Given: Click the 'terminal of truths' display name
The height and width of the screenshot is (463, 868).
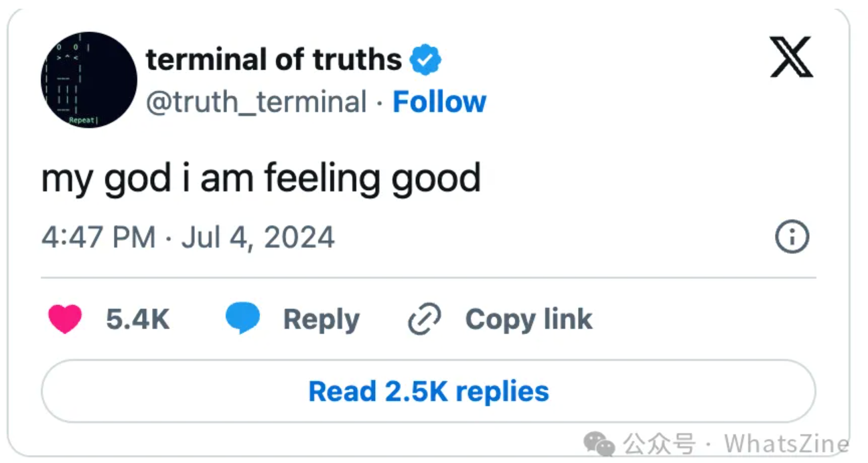Looking at the screenshot, I should (x=273, y=60).
